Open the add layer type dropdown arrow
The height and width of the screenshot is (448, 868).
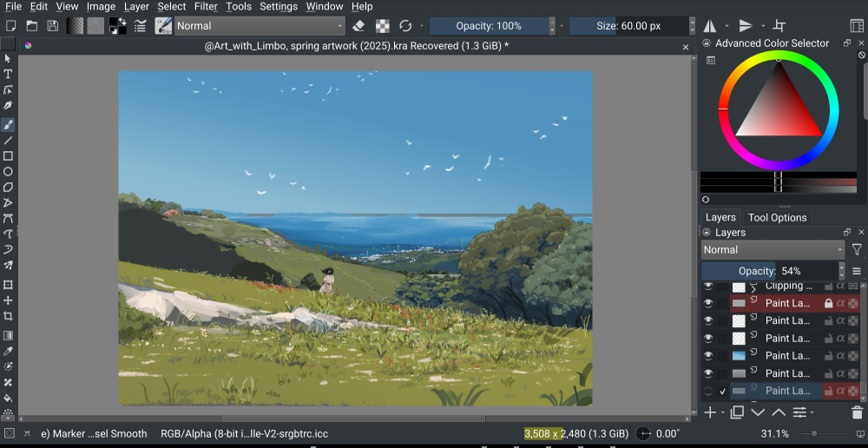[x=723, y=412]
